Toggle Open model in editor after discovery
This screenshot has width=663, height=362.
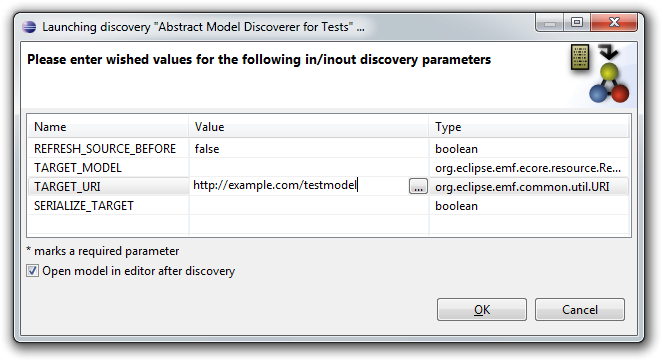point(33,271)
